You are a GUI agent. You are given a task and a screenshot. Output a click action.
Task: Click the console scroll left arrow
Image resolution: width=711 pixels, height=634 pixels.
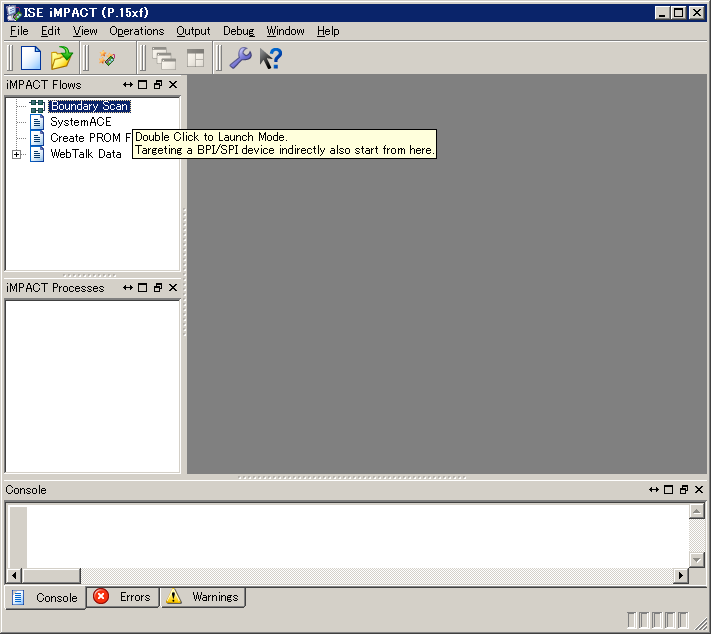click(14, 575)
